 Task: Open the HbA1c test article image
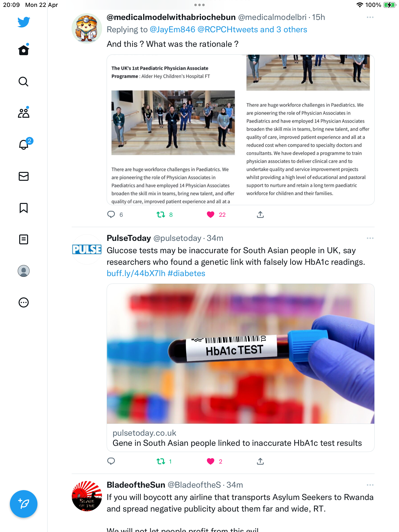click(241, 354)
